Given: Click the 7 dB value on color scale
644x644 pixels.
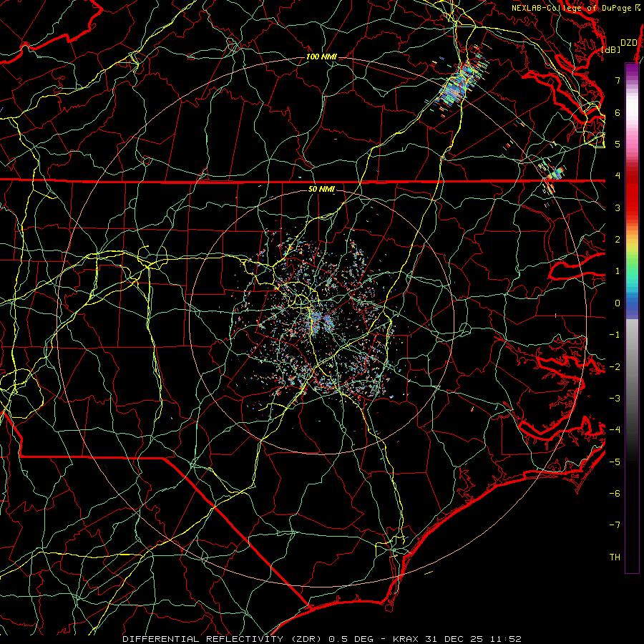Looking at the screenshot, I should 618,80.
